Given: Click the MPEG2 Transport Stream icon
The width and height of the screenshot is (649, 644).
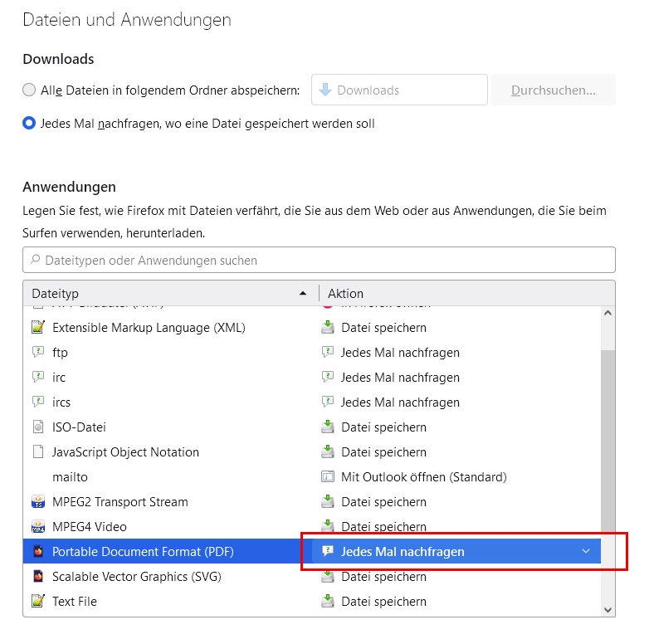Looking at the screenshot, I should (37, 502).
